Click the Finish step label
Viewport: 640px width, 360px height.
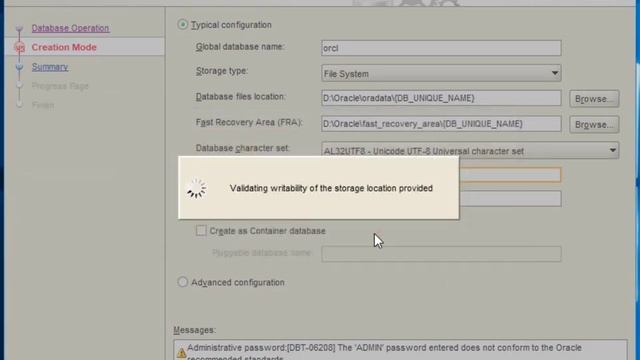point(43,105)
